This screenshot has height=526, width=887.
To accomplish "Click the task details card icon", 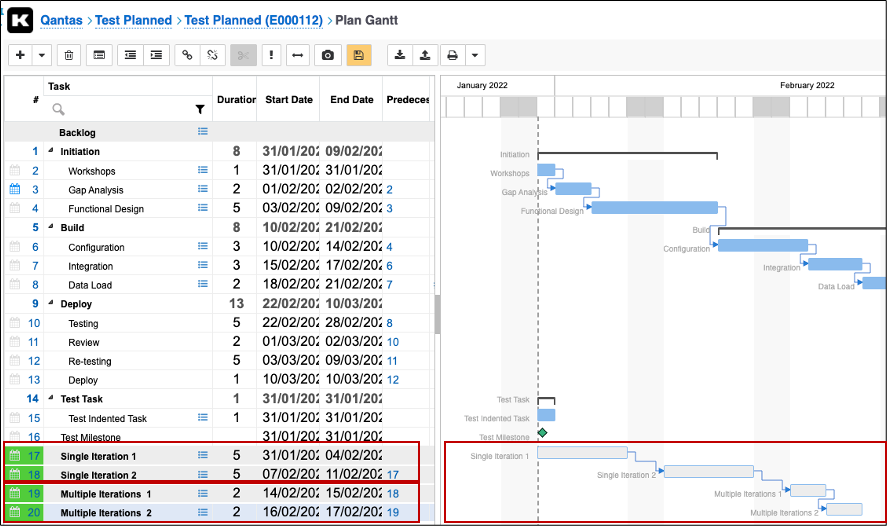I will (x=99, y=55).
